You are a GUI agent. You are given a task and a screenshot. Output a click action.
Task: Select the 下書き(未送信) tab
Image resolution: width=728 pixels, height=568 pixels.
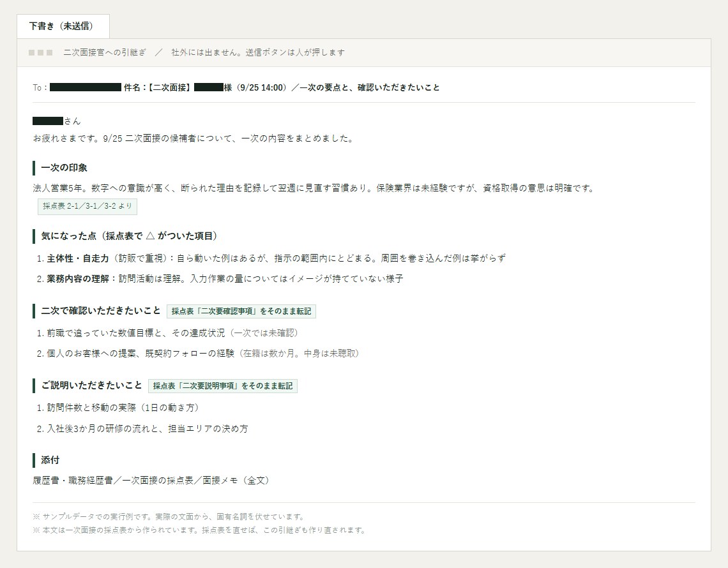(63, 26)
